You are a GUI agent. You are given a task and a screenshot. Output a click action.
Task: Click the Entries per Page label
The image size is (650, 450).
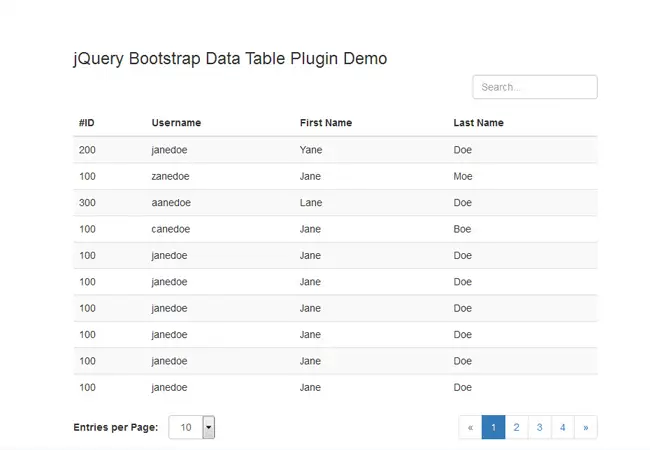(116, 427)
